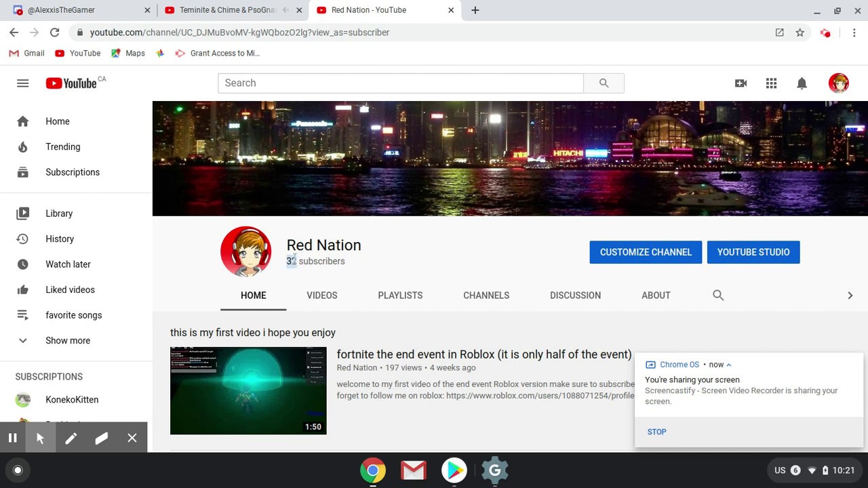The height and width of the screenshot is (488, 868).
Task: Click the CUSTOMIZE CHANNEL button
Action: pyautogui.click(x=646, y=252)
